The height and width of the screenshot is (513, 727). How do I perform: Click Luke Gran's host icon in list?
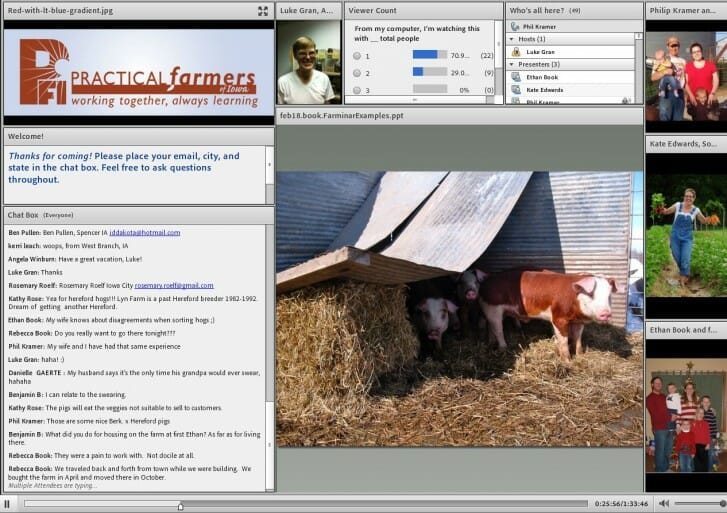[x=516, y=51]
